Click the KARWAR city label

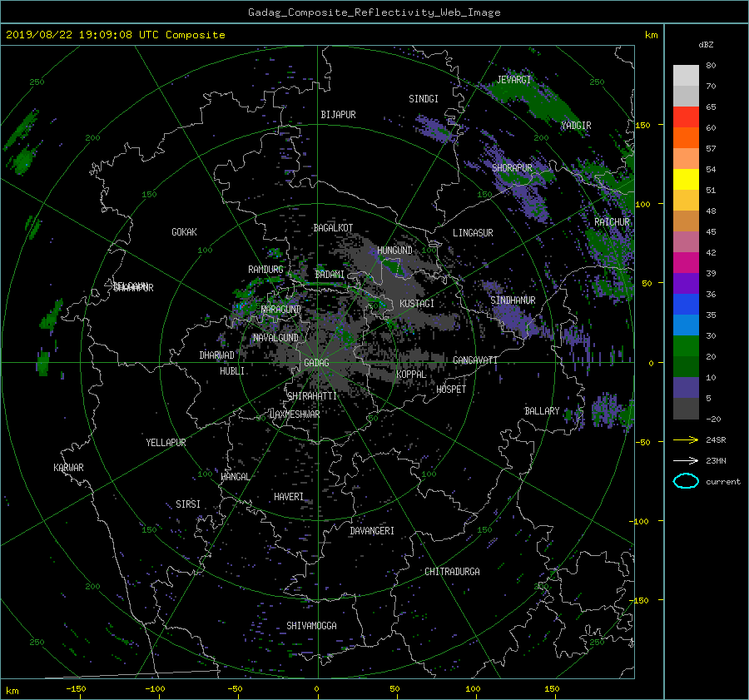click(68, 468)
